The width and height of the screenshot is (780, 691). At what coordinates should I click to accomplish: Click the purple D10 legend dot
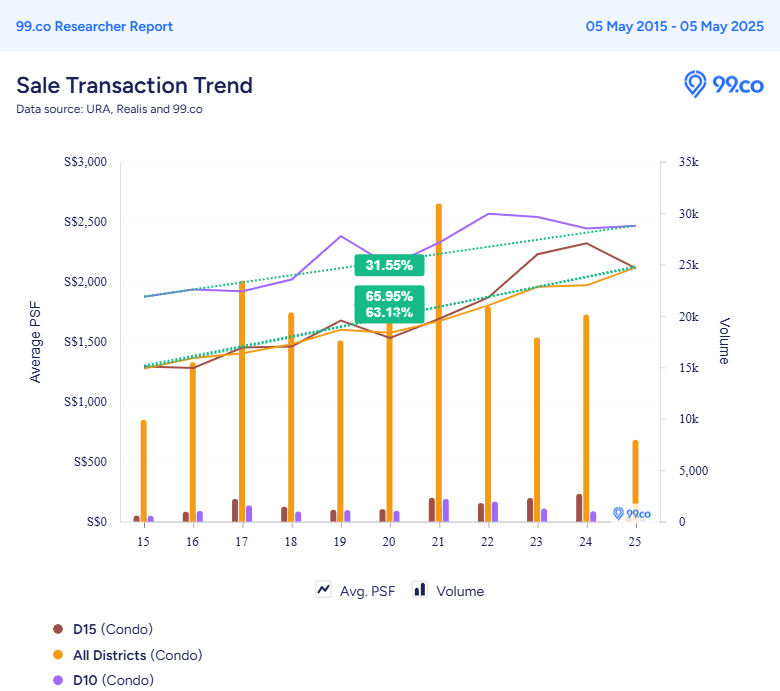(58, 680)
